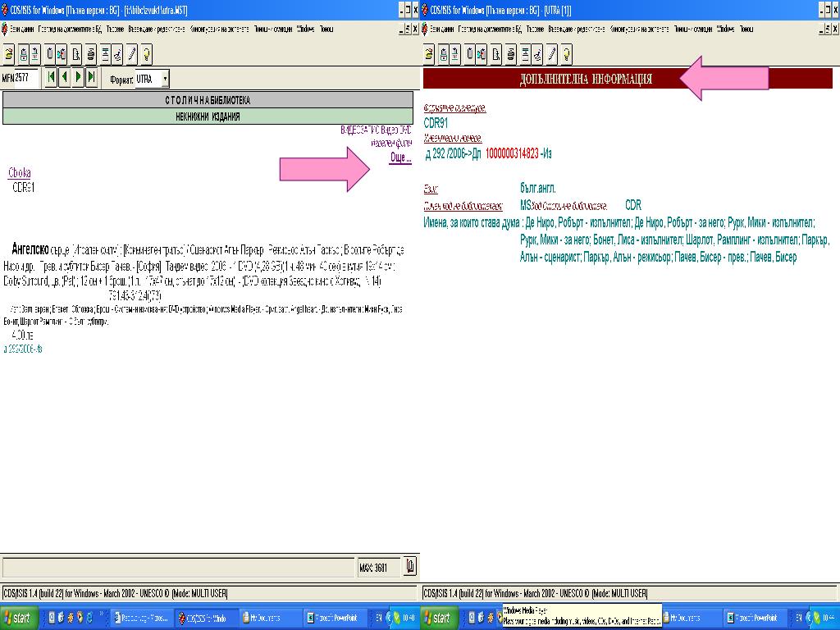Image resolution: width=840 pixels, height=630 pixels.
Task: Go to next record in left window
Action: [78, 77]
